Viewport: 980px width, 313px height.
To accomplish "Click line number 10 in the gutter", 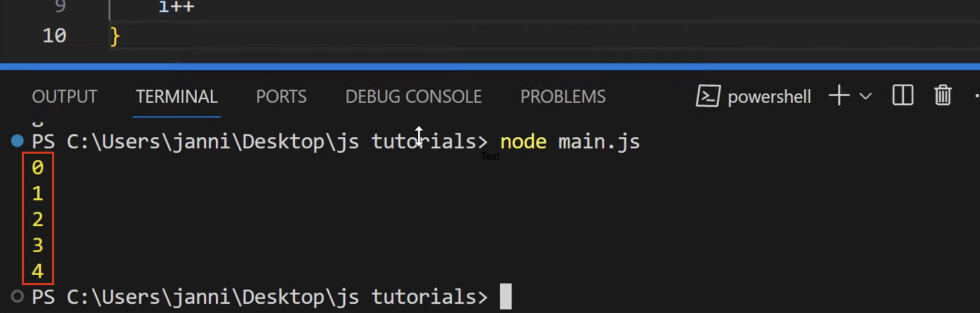I will coord(54,36).
